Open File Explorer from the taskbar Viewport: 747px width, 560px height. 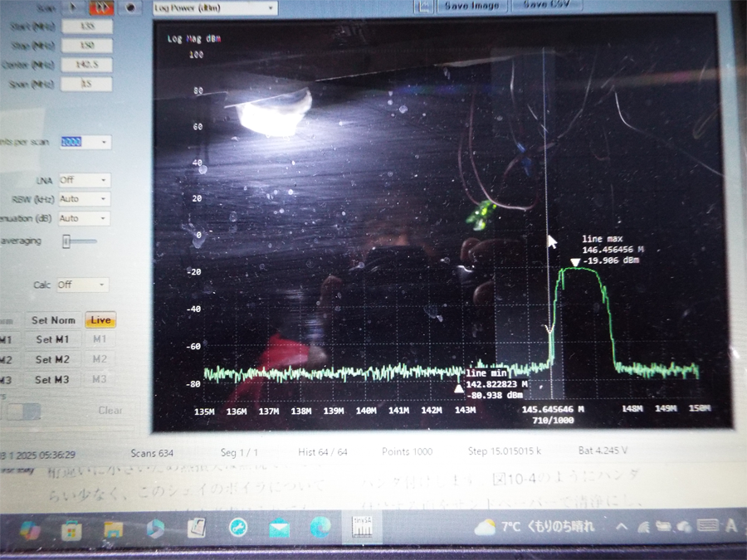tap(113, 528)
